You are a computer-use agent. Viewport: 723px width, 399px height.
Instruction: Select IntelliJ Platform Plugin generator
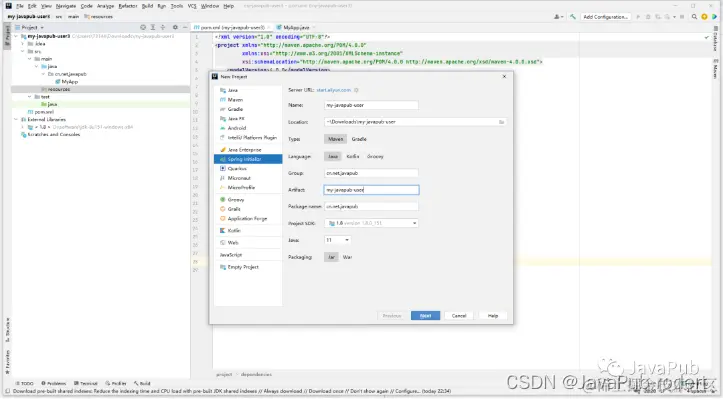point(252,137)
